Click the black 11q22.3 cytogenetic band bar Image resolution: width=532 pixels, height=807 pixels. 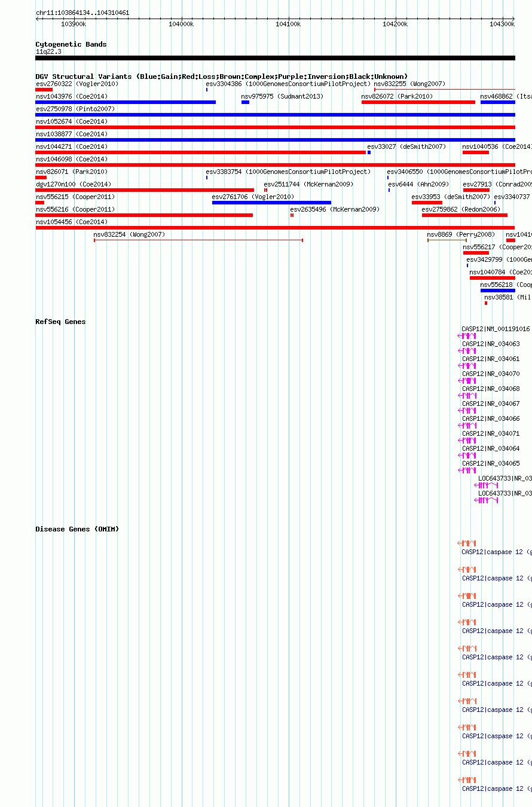275,58
